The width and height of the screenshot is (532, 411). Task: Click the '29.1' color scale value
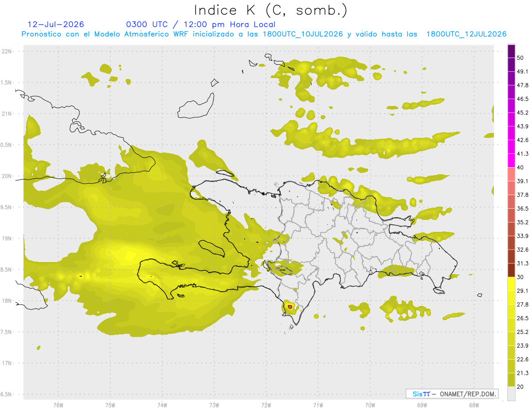pos(522,291)
